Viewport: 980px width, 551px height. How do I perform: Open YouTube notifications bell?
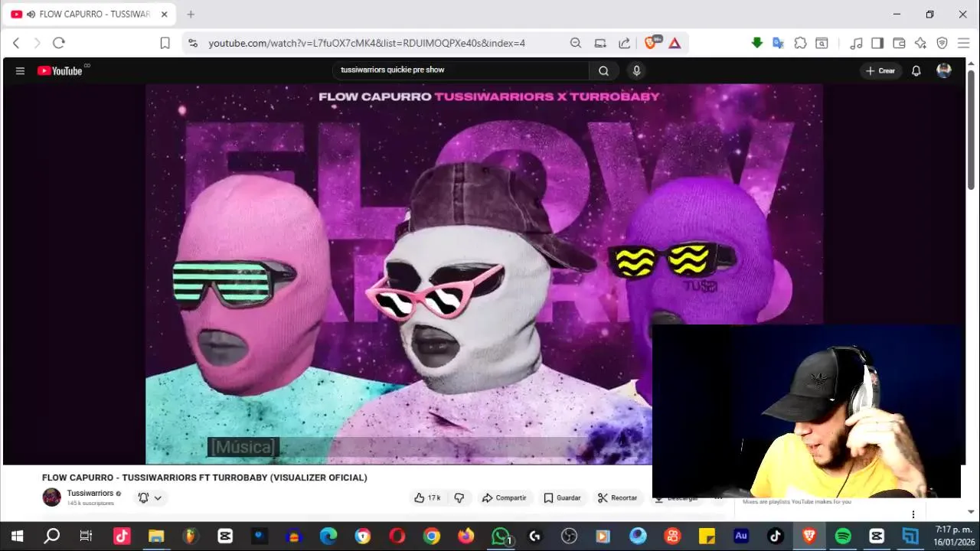tap(916, 70)
